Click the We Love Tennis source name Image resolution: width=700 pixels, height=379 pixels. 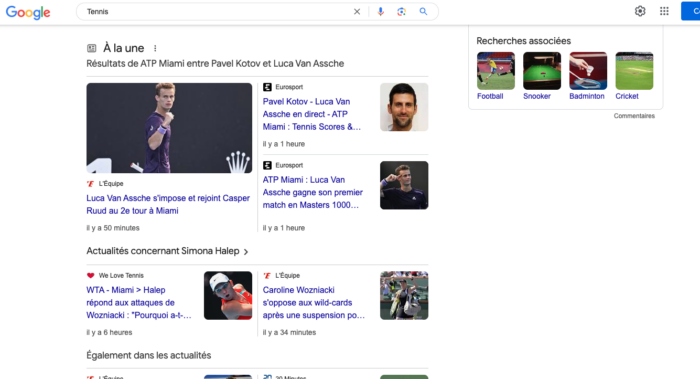click(x=121, y=275)
